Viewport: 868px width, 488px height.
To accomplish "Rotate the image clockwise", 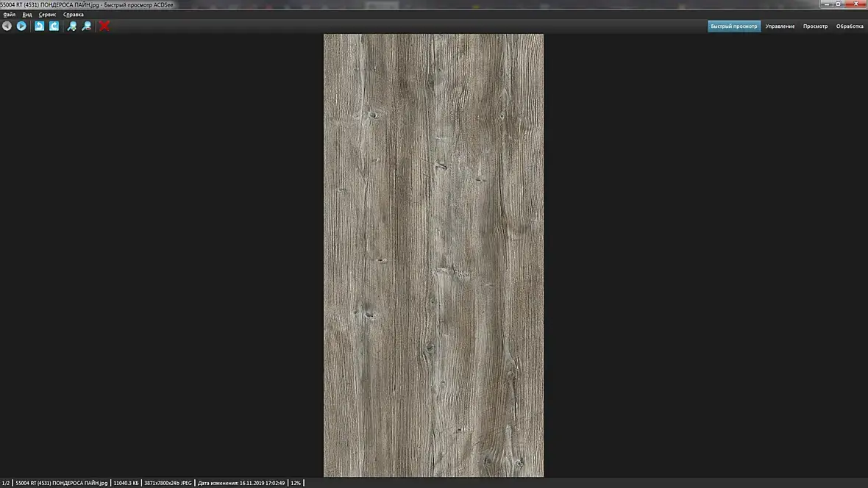I will [54, 26].
